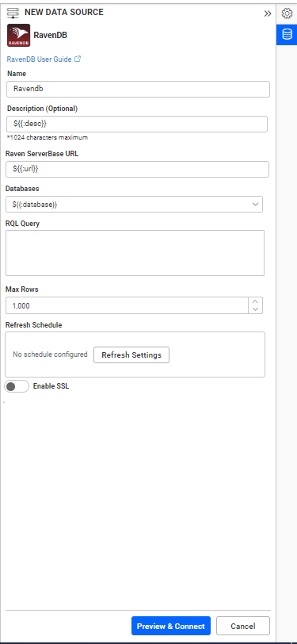Click inside the RQL Query text area
The height and width of the screenshot is (644, 297).
pyautogui.click(x=135, y=253)
